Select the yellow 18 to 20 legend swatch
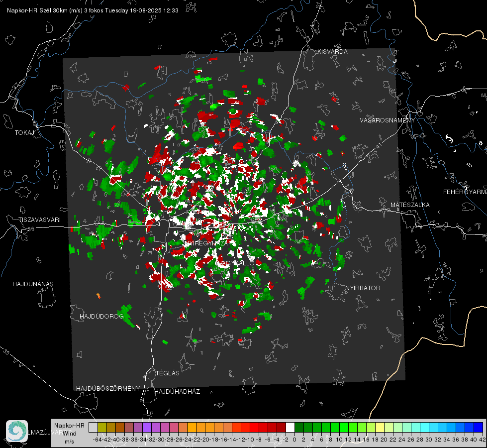487x448 pixels. (x=380, y=427)
